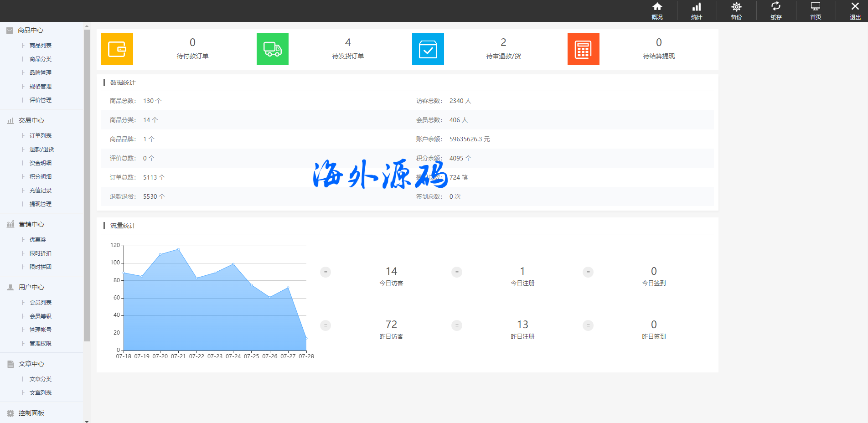
Task: Click the round icon beside 昨日注册
Action: 457,325
